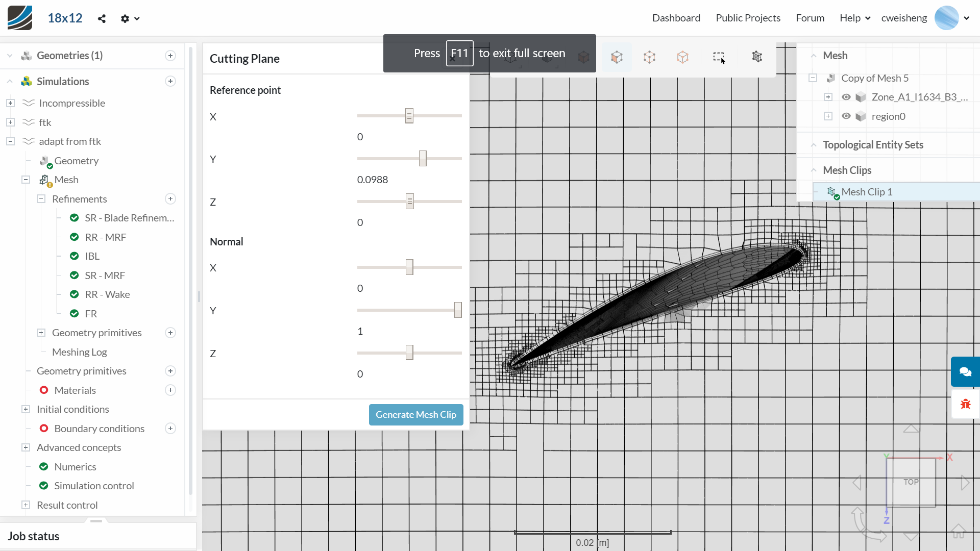Viewport: 980px width, 551px height.
Task: Activate the box selection tool
Action: pyautogui.click(x=719, y=57)
